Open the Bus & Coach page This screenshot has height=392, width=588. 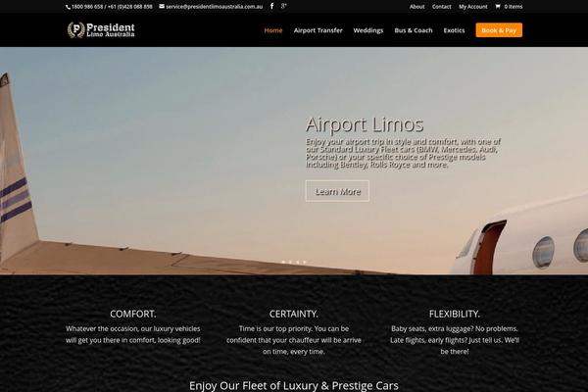point(414,30)
